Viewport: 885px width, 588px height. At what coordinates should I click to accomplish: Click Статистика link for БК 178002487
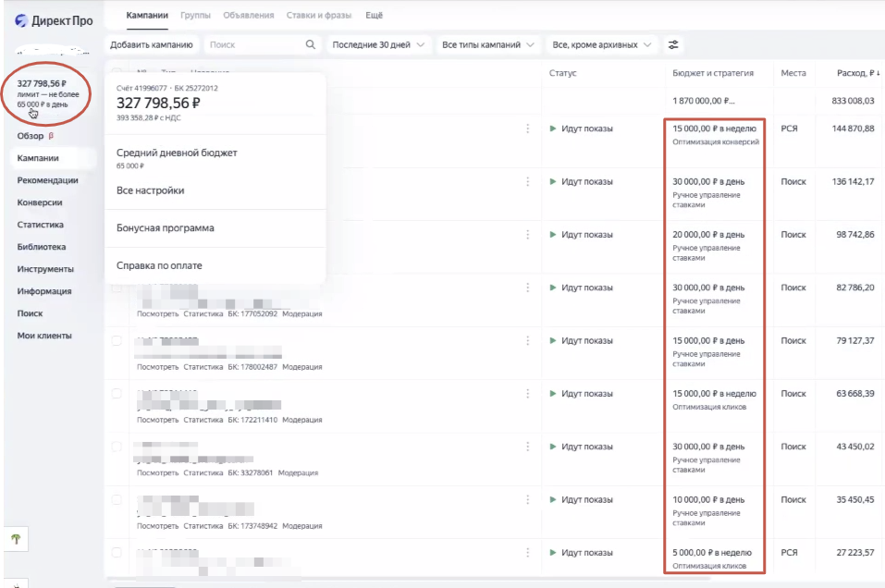[x=203, y=367]
